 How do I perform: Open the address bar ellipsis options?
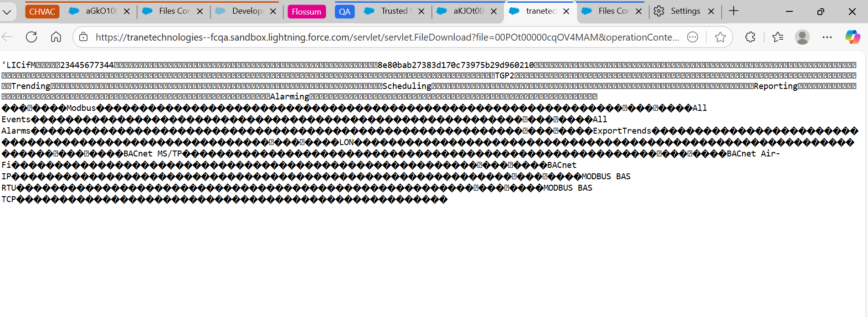pos(693,37)
